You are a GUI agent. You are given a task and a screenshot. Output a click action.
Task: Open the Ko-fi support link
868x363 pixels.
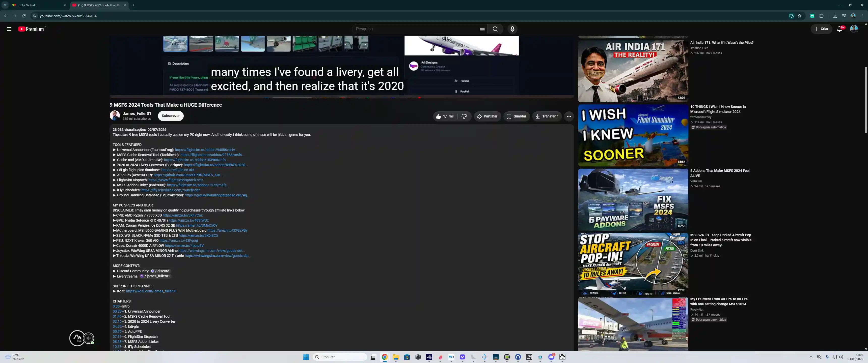click(x=151, y=291)
